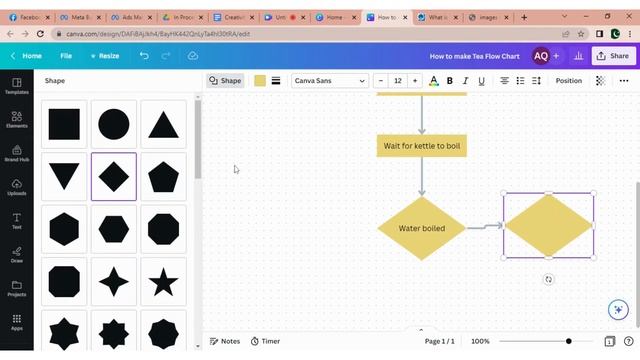This screenshot has height=360, width=640.
Task: Open AQ account avatar
Action: coord(541,56)
